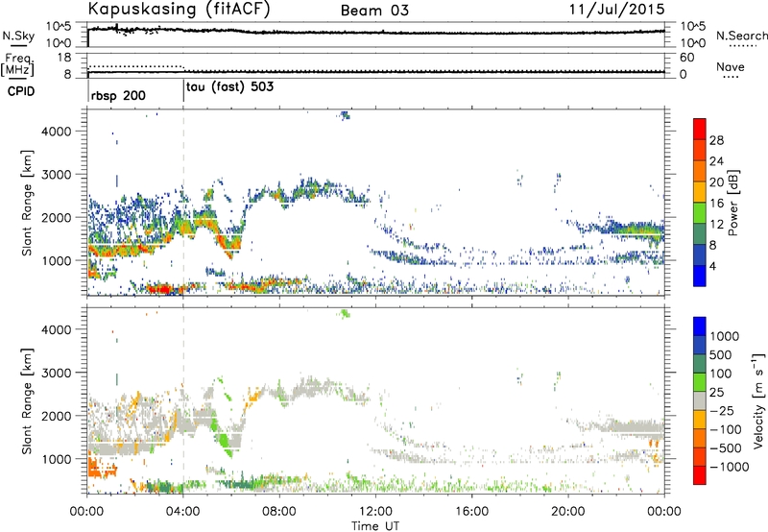
Task: Click the Slant Range label of power panel
Action: click(x=27, y=203)
